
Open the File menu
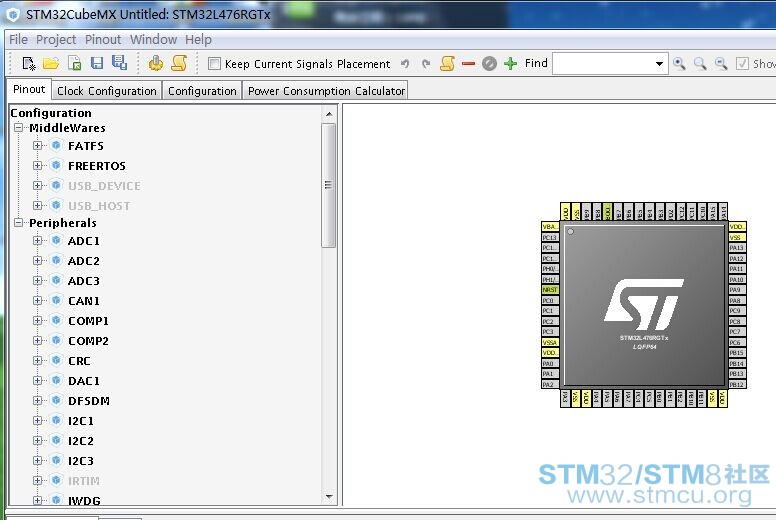point(18,40)
